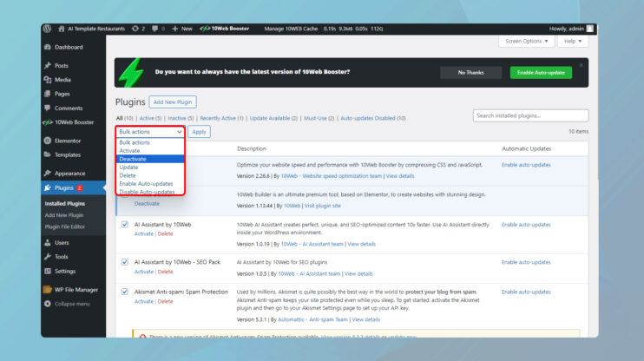Screen dimensions: 644x361
Task: Open Dashboard from the sidebar icon
Action: [47, 47]
